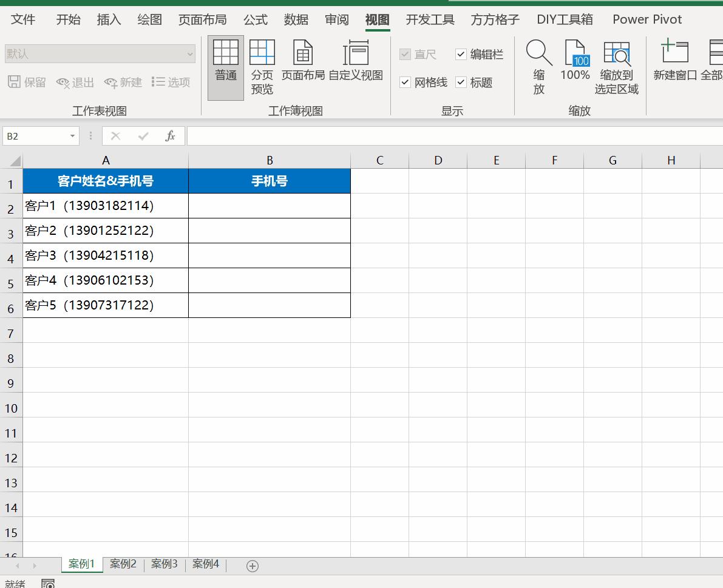This screenshot has height=588, width=723.
Task: Toggle the Gridlines (网格线) checkbox
Action: [405, 83]
